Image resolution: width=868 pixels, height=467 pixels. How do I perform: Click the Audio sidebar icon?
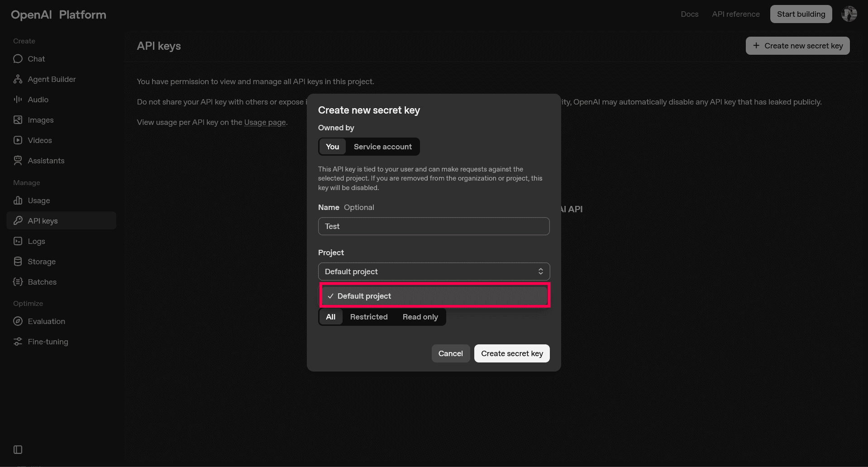(18, 100)
